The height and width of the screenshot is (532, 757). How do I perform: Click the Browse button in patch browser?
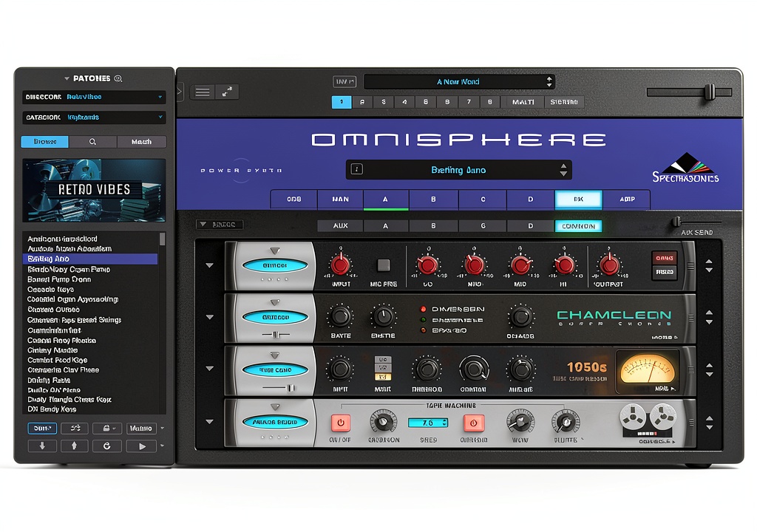pyautogui.click(x=45, y=141)
